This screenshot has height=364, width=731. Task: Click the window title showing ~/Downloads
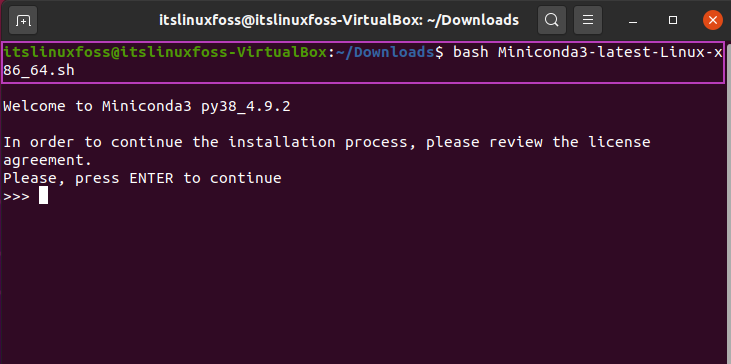[x=339, y=20]
